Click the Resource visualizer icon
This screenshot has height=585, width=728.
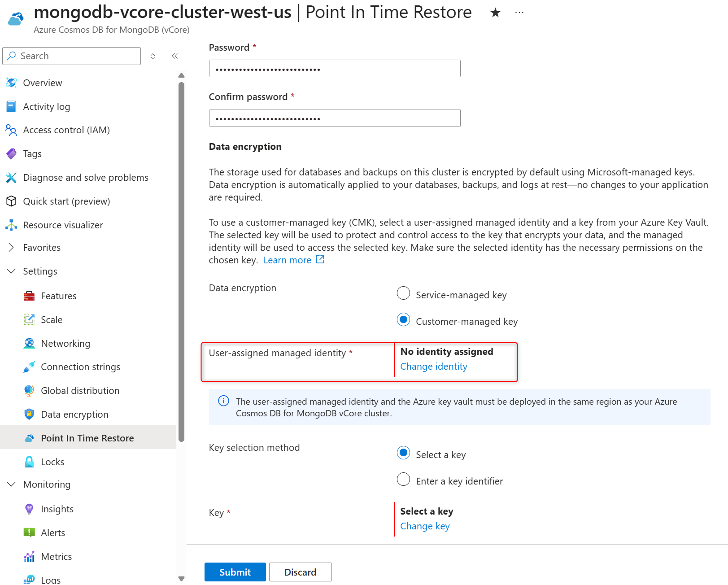11,225
